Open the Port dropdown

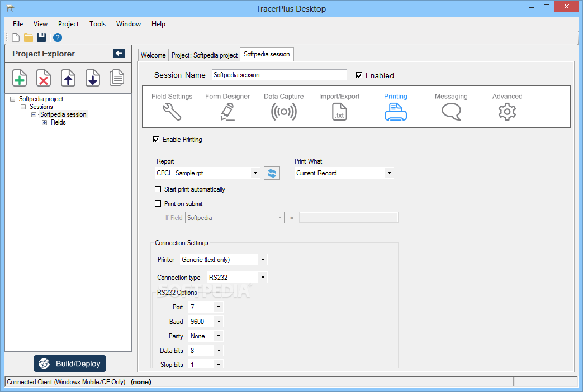click(219, 307)
